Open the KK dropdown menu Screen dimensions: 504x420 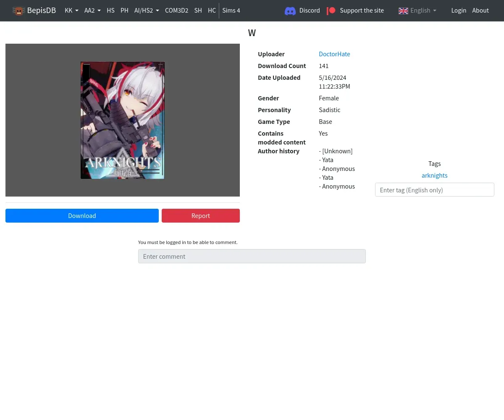[71, 10]
